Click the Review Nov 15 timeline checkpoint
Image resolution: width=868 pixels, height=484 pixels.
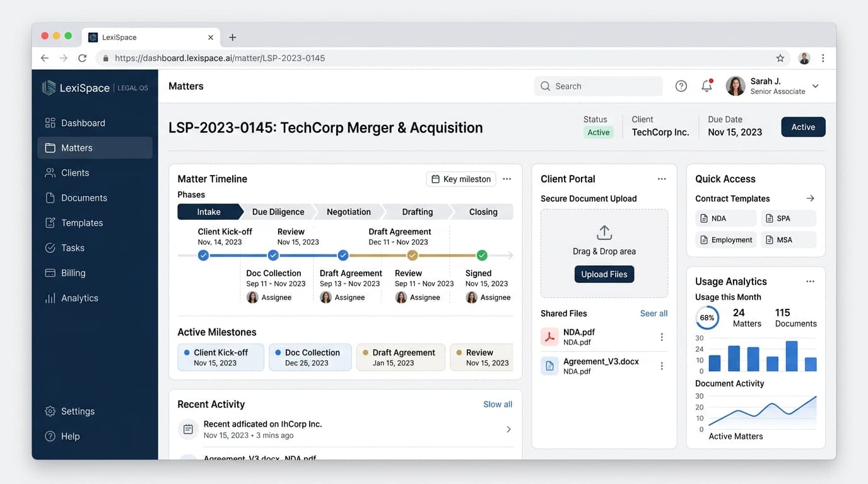273,255
